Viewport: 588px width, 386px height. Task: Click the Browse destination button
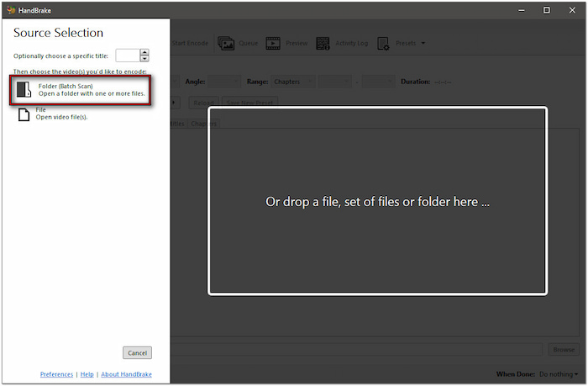564,350
